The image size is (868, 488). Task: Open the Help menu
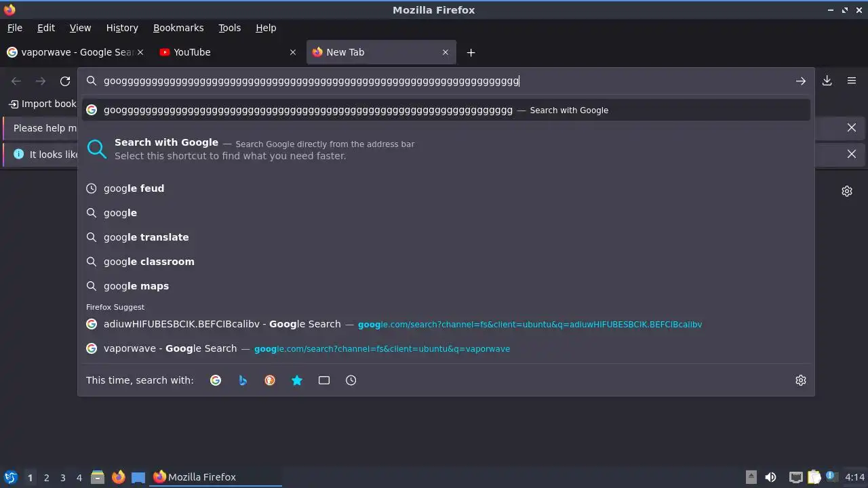pos(266,28)
